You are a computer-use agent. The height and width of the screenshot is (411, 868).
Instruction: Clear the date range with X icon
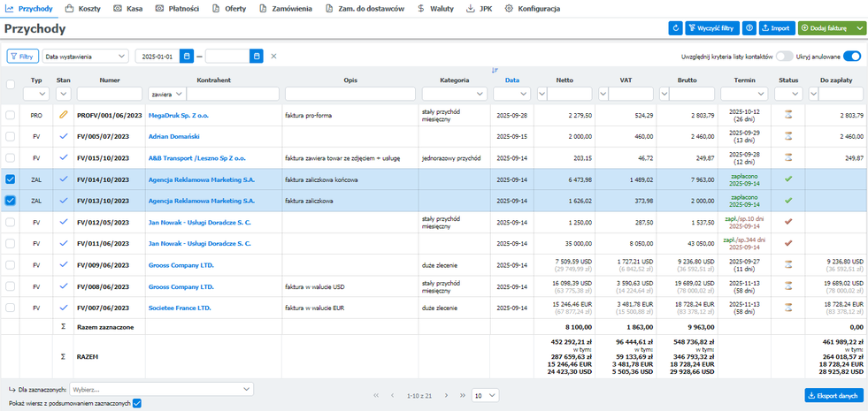273,57
